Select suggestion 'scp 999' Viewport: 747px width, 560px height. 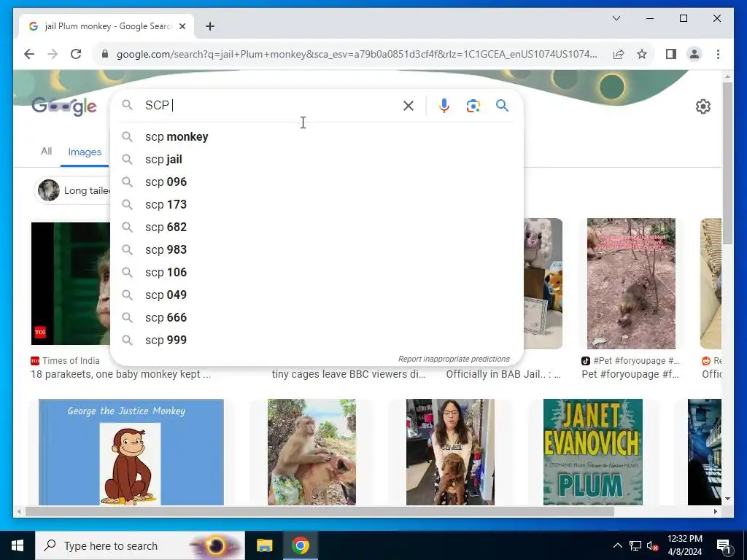pyautogui.click(x=317, y=341)
